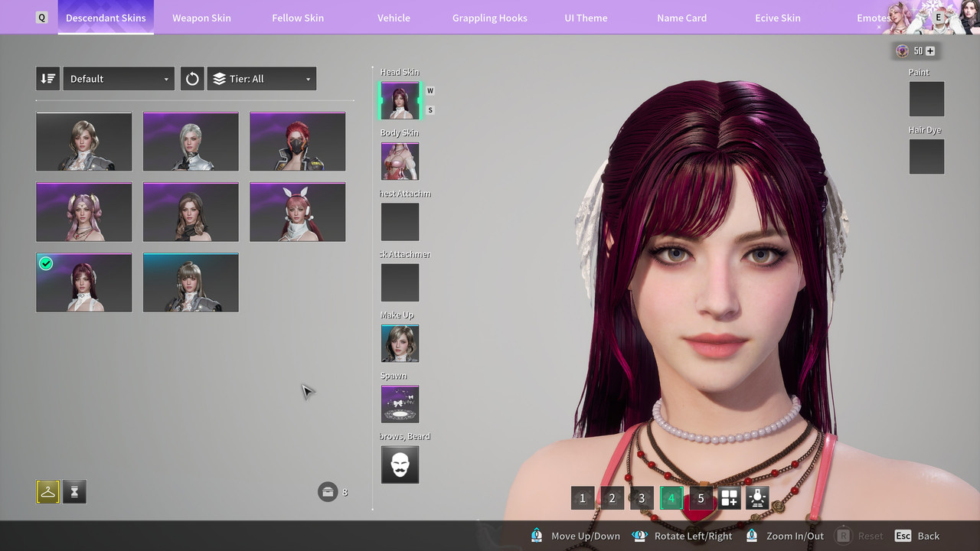This screenshot has width=980, height=551.
Task: Toggle the lighting lamp icon
Action: [x=757, y=498]
